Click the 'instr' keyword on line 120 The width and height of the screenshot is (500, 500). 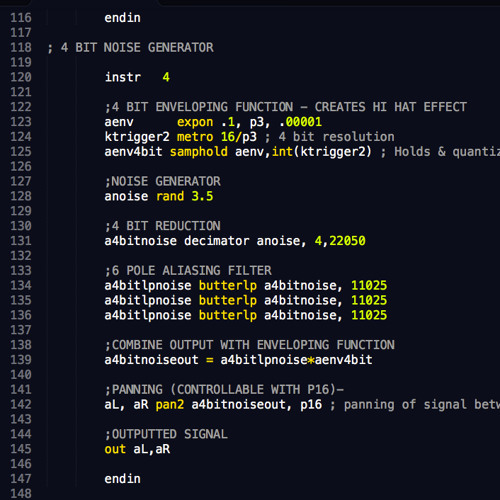[x=123, y=77]
